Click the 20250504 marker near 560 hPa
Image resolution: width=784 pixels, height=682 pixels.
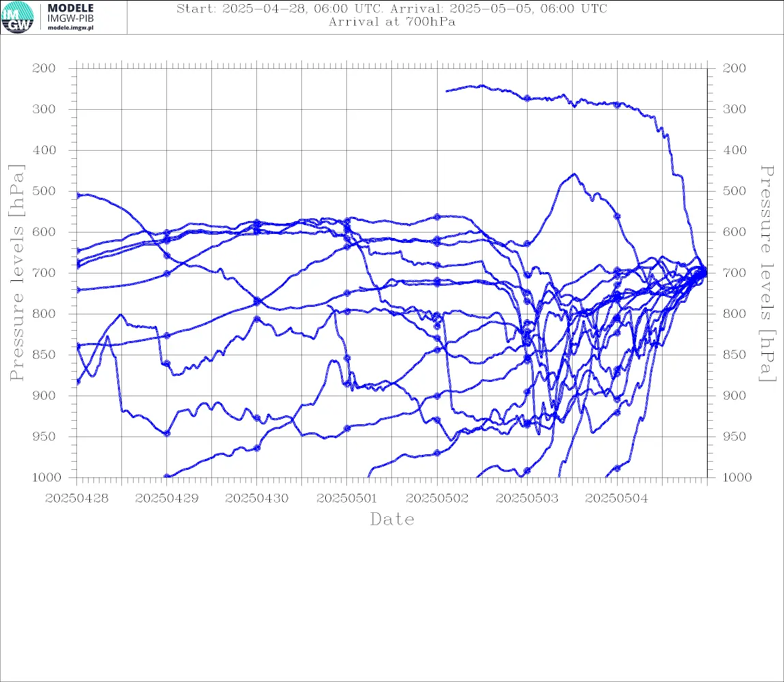tap(617, 216)
